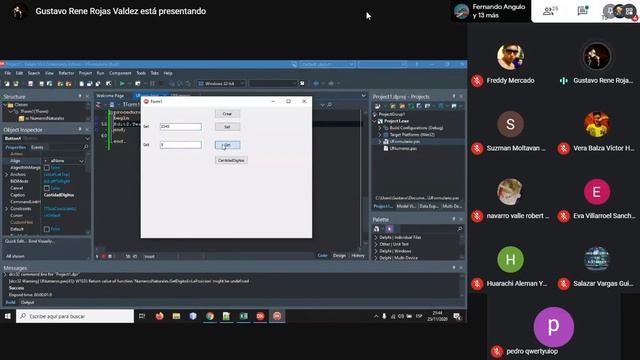
Task: Pin the Projects panel
Action: [453, 96]
